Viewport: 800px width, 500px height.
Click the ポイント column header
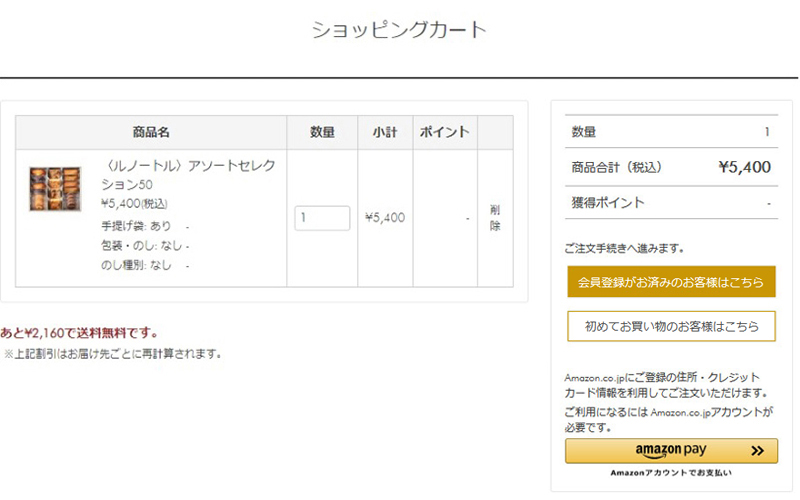click(445, 133)
